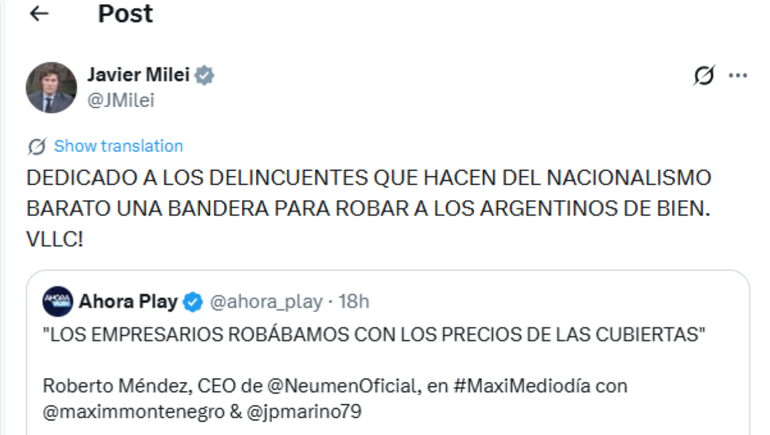Open Javier Milei's profile picture
Viewport: 770px width, 435px height.
pyautogui.click(x=51, y=87)
